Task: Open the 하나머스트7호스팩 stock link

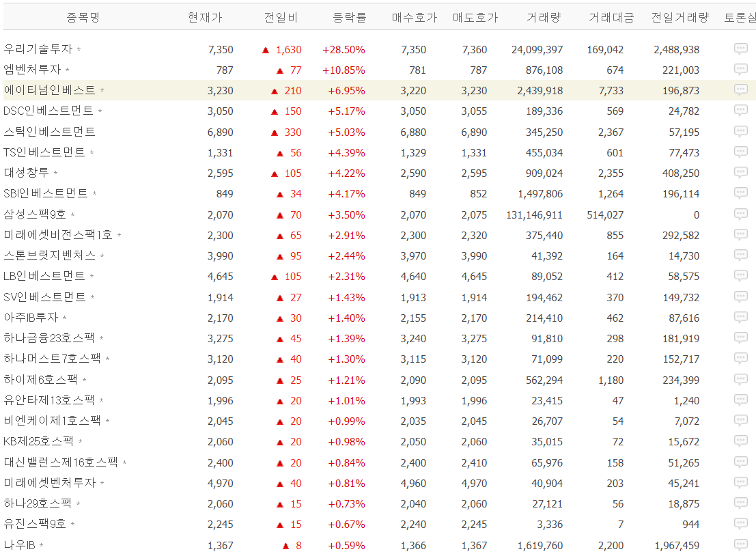Action: [x=52, y=359]
